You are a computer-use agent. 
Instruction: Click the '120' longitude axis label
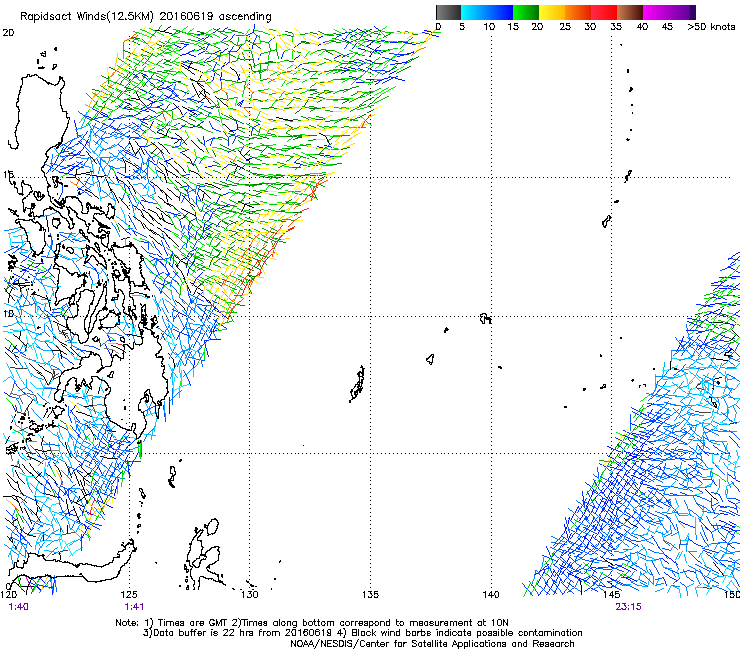tap(8, 595)
